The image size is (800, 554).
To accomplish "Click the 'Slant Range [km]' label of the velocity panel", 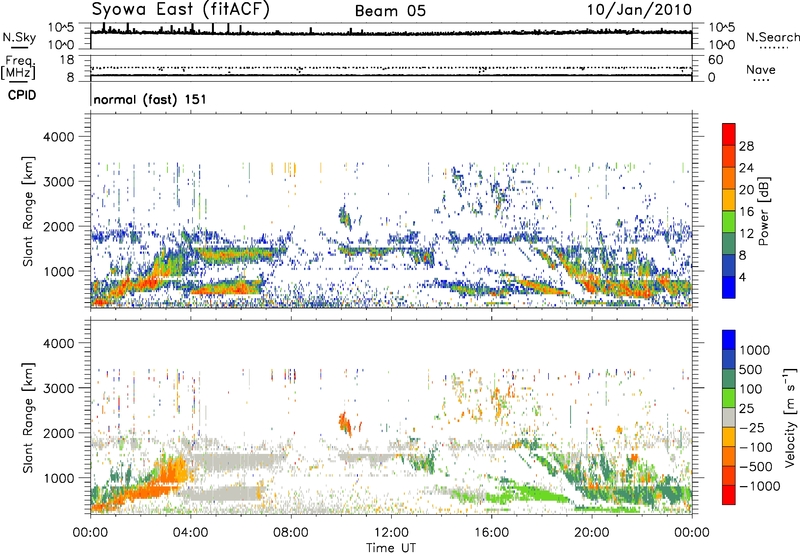I will (28, 418).
